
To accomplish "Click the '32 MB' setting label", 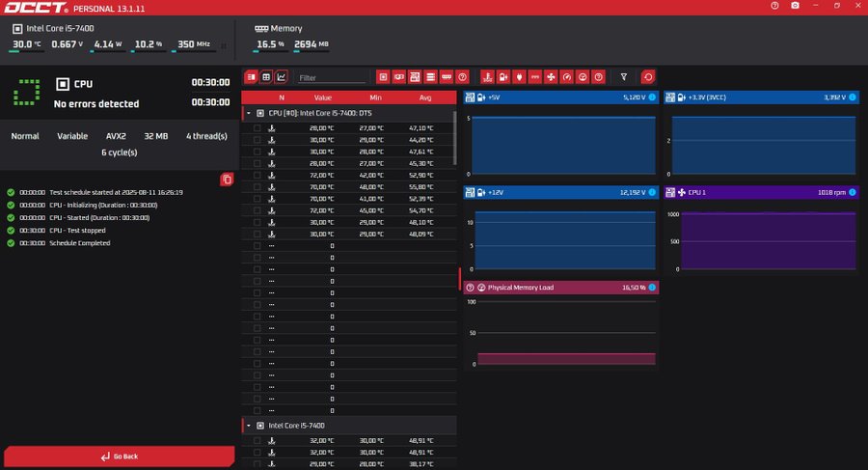I will pyautogui.click(x=156, y=136).
